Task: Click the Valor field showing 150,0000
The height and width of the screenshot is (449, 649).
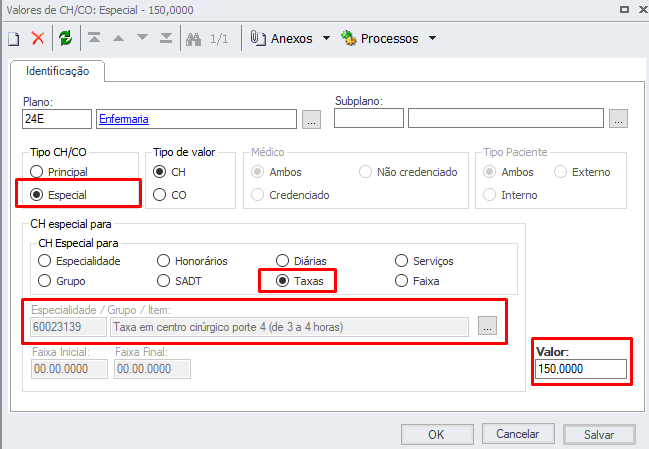Action: (581, 369)
